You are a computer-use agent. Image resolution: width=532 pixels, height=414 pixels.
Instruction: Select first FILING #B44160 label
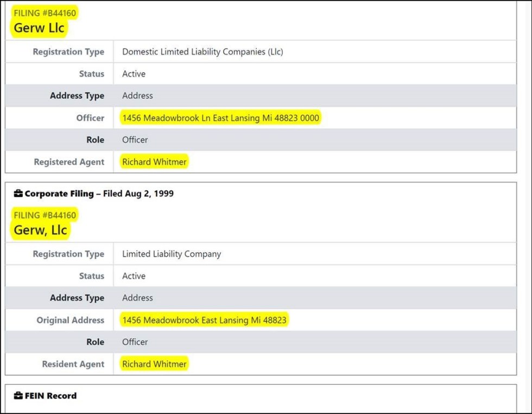point(45,13)
